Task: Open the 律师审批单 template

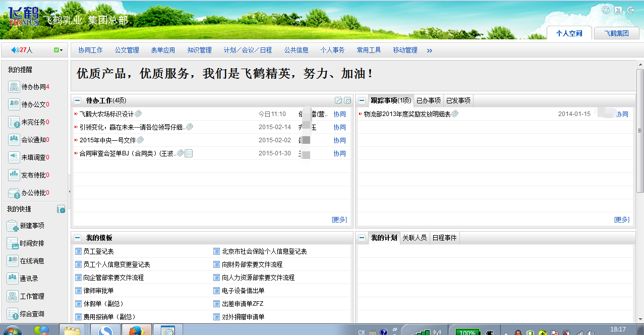Action: click(98, 291)
